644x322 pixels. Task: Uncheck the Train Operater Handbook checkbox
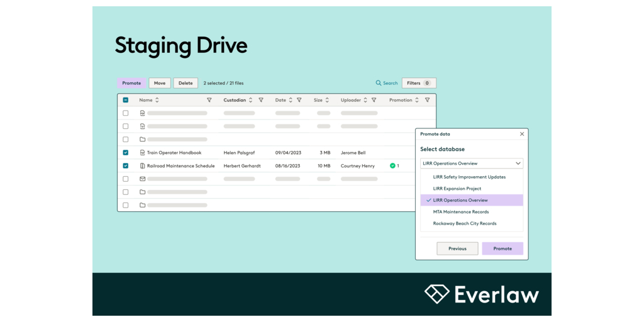(x=126, y=153)
